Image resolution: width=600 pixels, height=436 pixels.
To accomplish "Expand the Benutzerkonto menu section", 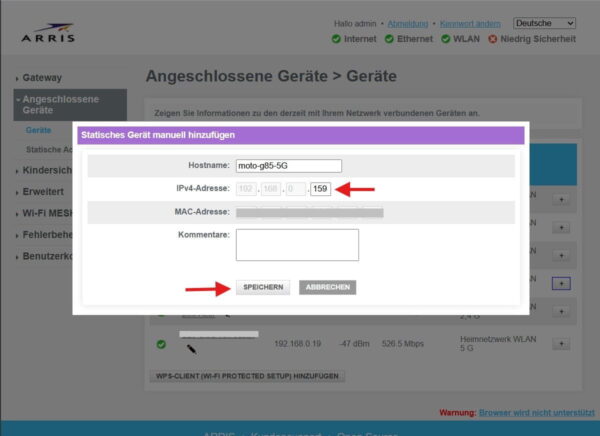I will coord(44,256).
